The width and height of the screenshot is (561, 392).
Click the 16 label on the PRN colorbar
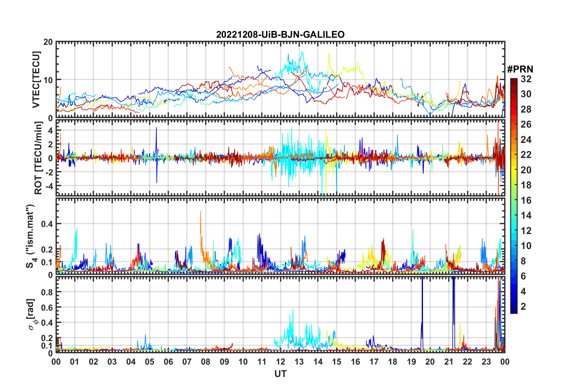[526, 200]
